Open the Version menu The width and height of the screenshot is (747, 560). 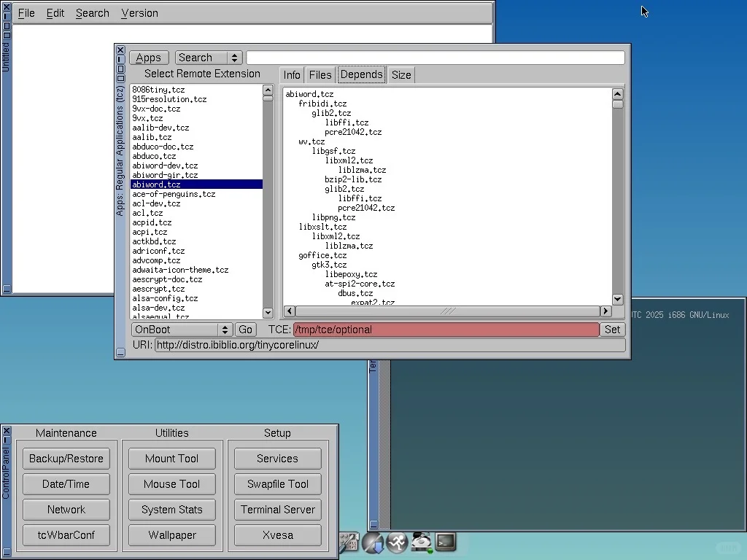coord(139,12)
